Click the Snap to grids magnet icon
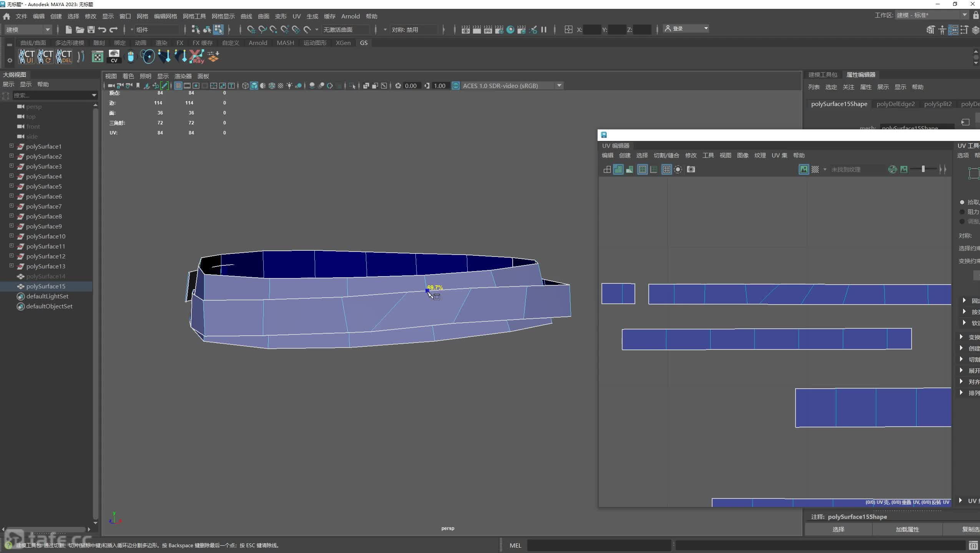 251,30
